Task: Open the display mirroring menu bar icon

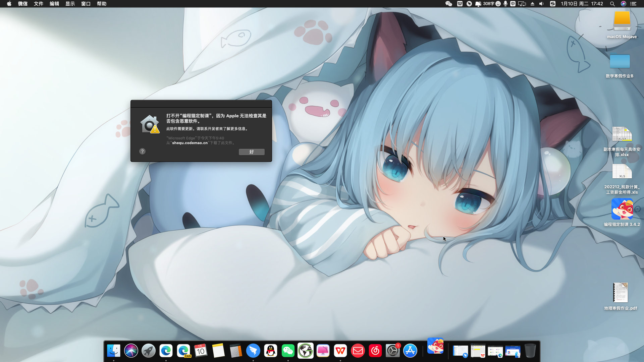Action: click(x=522, y=4)
